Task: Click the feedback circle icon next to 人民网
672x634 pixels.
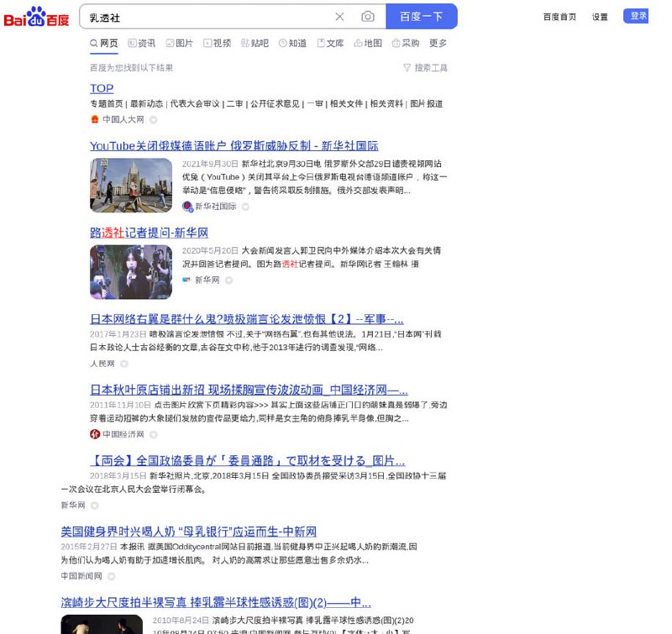Action: tap(123, 363)
